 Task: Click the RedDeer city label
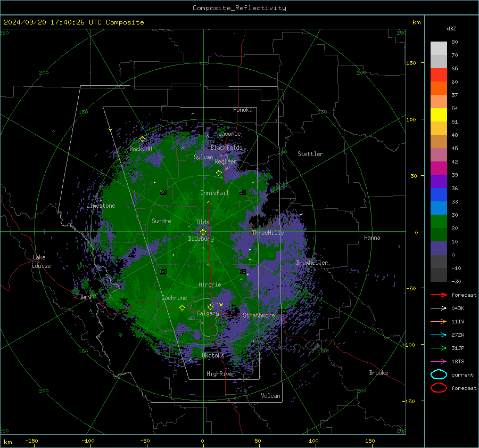226,161
